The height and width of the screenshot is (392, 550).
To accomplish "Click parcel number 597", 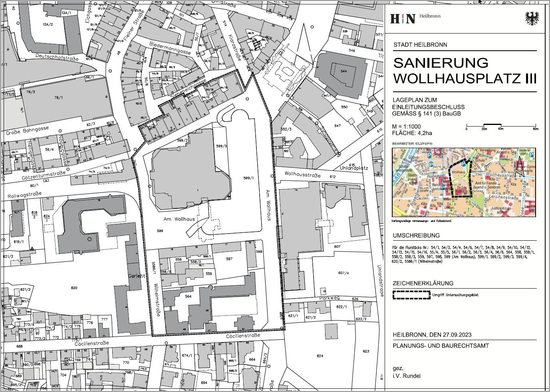I will (x=229, y=259).
